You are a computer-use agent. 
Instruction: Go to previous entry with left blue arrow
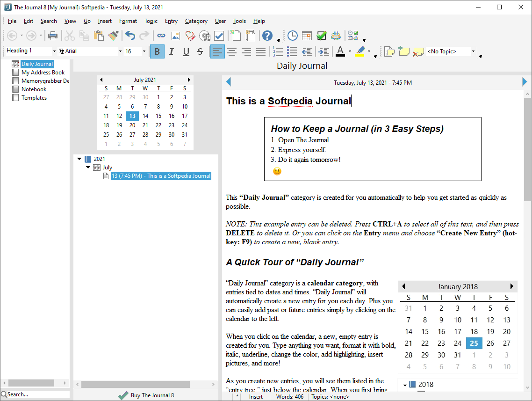[228, 82]
